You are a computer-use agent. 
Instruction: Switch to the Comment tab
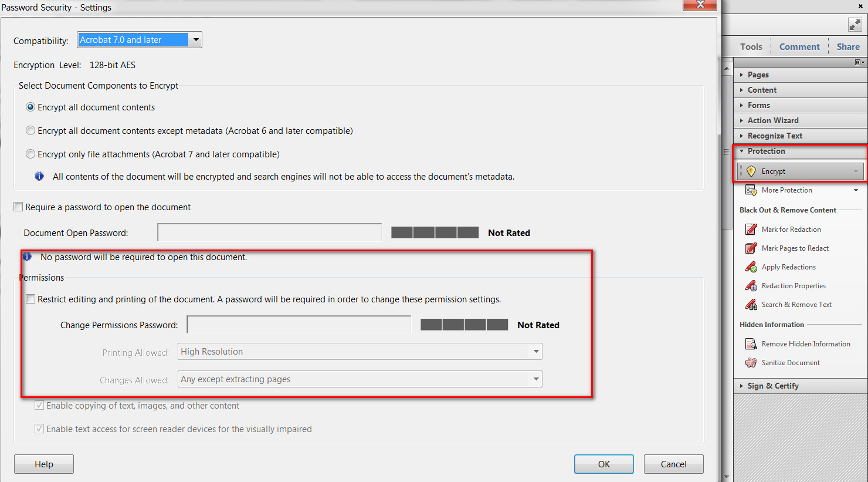pos(799,47)
